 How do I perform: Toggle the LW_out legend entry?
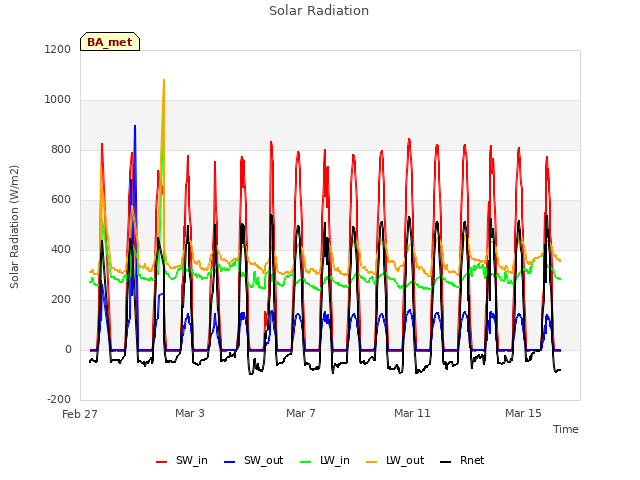point(395,461)
